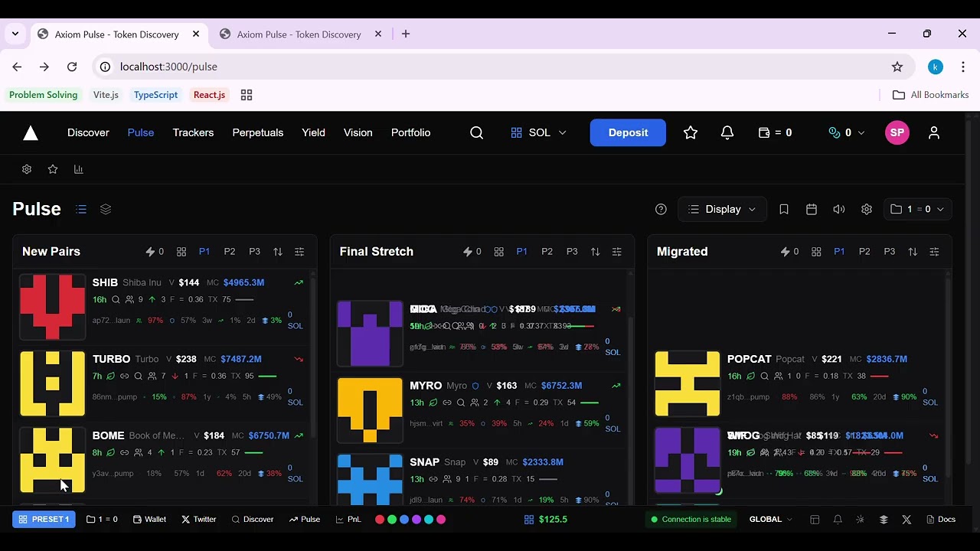This screenshot has width=980, height=551.
Task: Open the notifications bell in the navbar
Action: click(727, 133)
